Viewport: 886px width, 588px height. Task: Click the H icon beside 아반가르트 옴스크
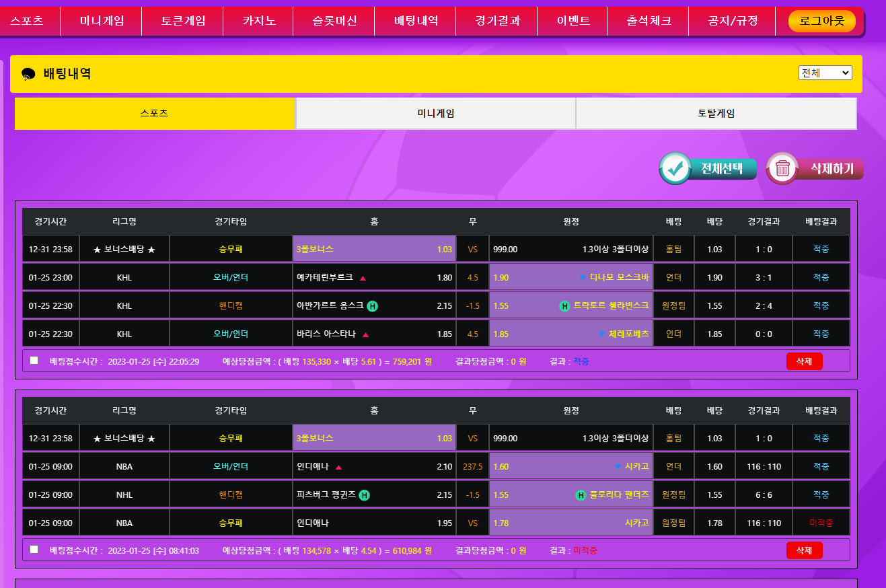(x=372, y=306)
